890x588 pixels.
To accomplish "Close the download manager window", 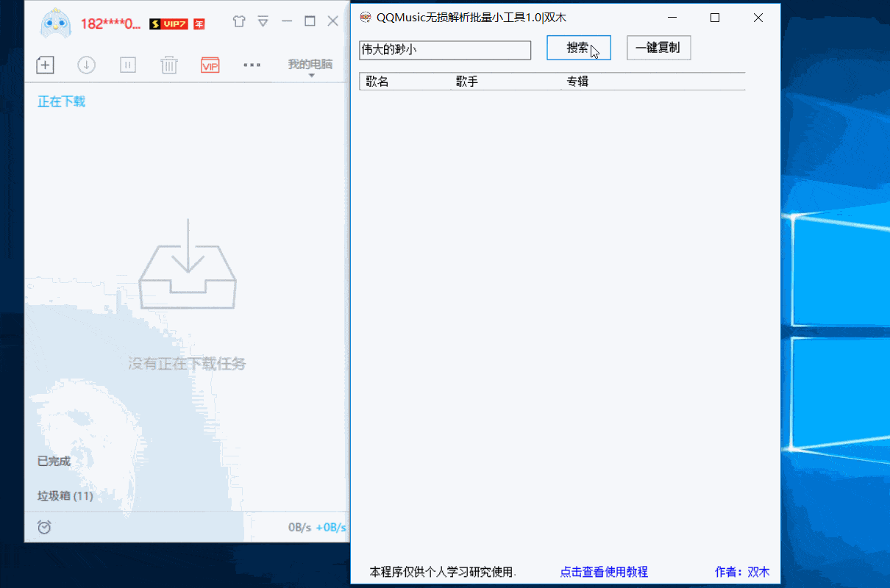I will click(333, 22).
